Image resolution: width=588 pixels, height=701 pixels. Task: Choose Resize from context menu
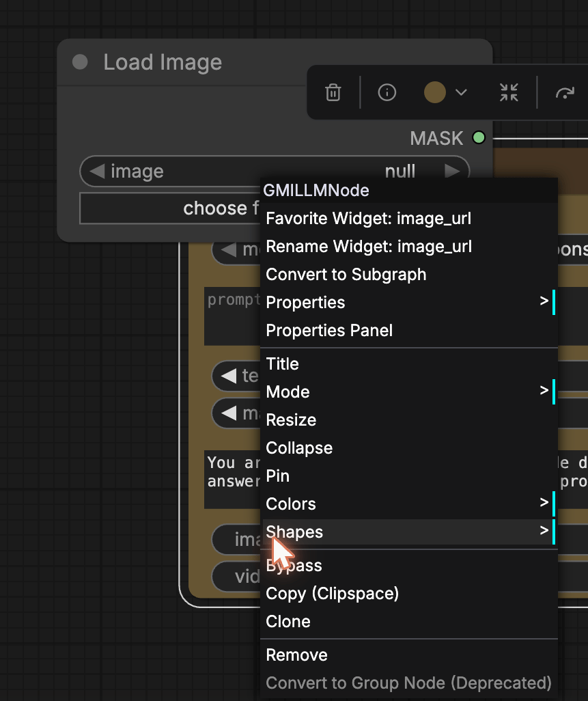tap(409, 420)
